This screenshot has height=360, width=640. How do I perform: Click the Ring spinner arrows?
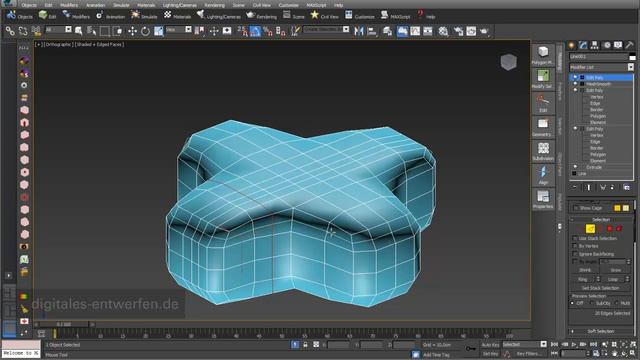click(598, 279)
